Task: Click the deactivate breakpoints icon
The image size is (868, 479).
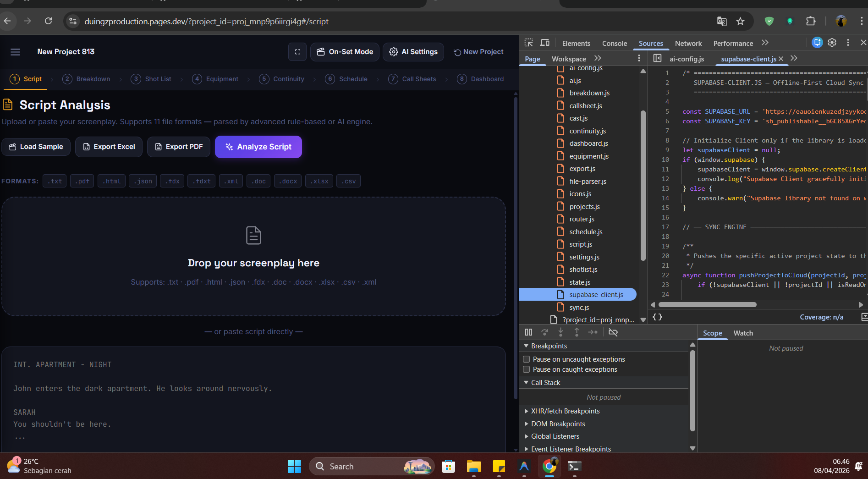Action: click(613, 332)
